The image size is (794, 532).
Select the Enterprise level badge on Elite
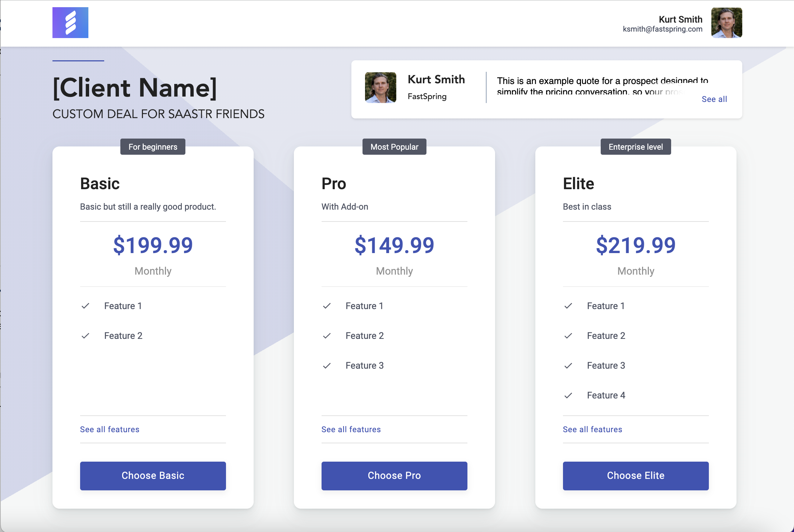click(x=636, y=146)
